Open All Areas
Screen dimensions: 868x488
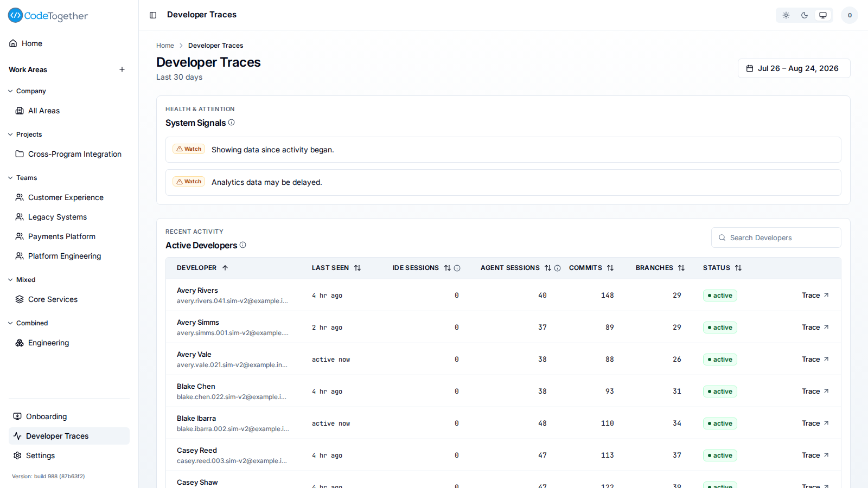(x=69, y=111)
